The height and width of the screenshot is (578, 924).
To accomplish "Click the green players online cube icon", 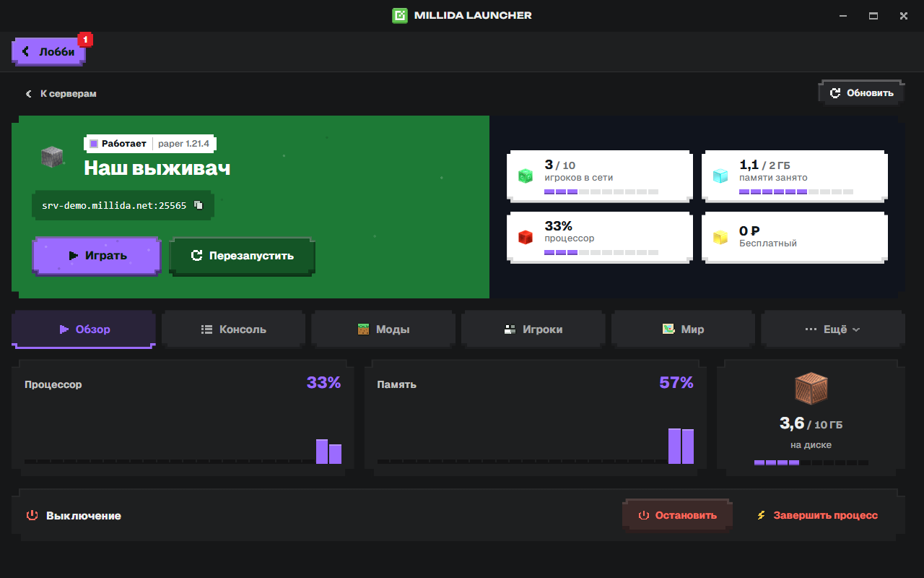I will click(526, 176).
